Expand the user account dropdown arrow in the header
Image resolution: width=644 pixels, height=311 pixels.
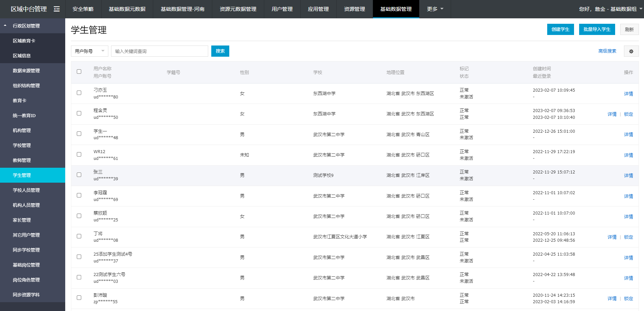(x=641, y=9)
